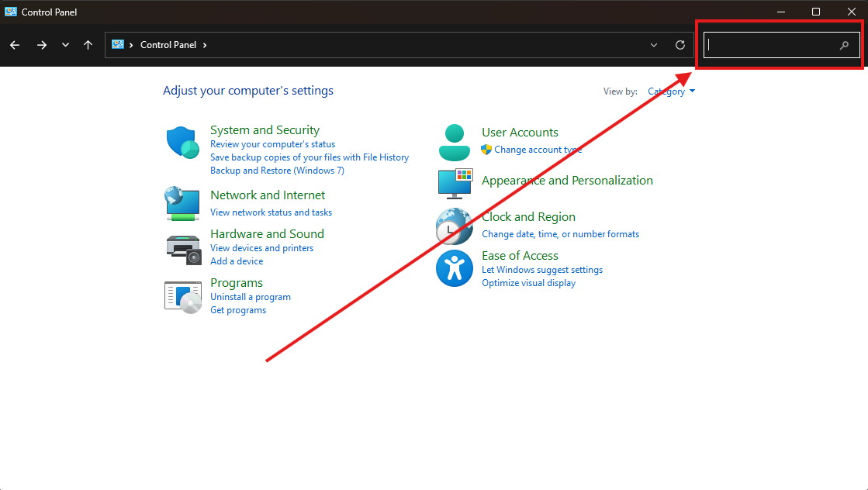Viewport: 868px width, 490px height.
Task: Open the Programs category
Action: coord(237,283)
